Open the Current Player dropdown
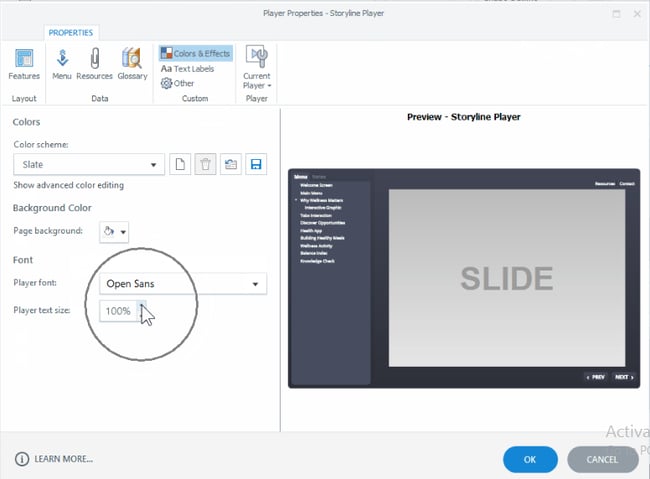Viewport: 650px width, 479px height. (x=257, y=68)
